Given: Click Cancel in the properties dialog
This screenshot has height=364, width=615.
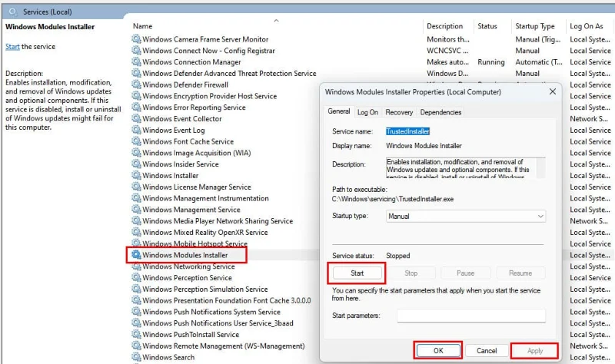Looking at the screenshot, I should click(487, 351).
